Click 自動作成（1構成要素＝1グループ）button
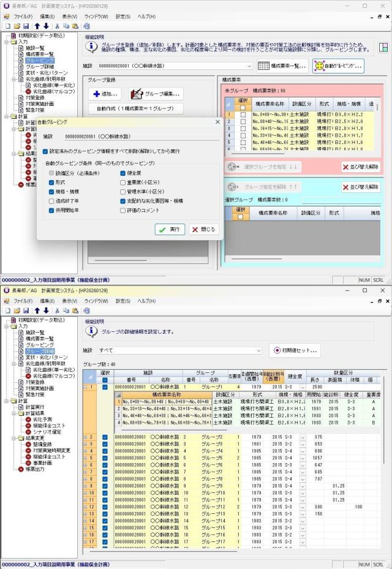392x569 pixels. point(135,108)
